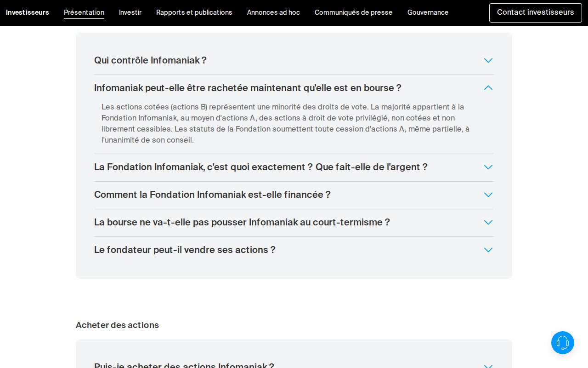Expand chevron for 'Comment la Fondation Infomaniak est-elle financée ?'
The height and width of the screenshot is (368, 588).
(488, 195)
